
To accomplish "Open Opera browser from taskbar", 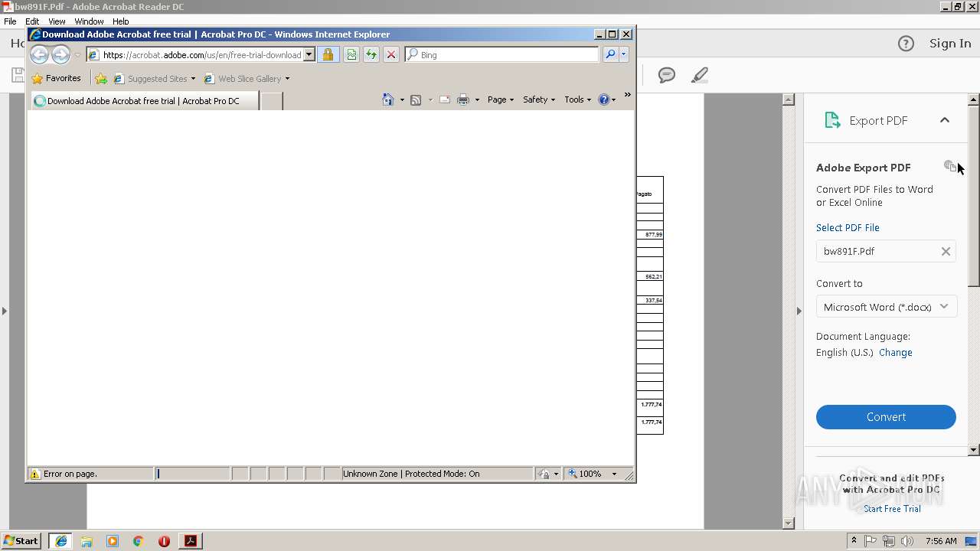I will point(164,541).
